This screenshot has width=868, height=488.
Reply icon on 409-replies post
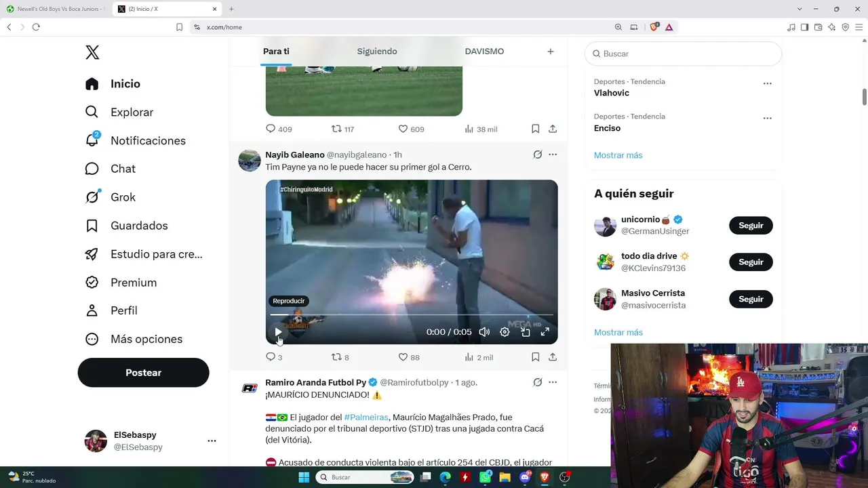click(271, 129)
